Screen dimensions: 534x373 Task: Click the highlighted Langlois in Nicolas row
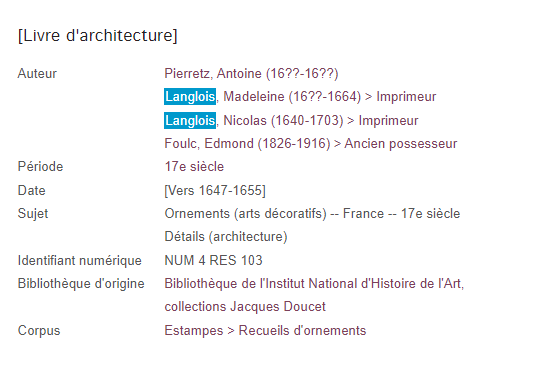click(190, 121)
